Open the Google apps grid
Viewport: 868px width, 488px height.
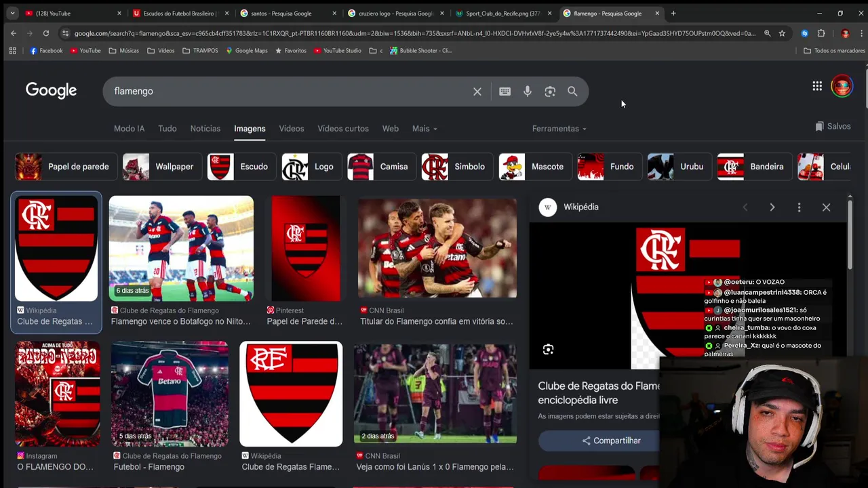817,86
